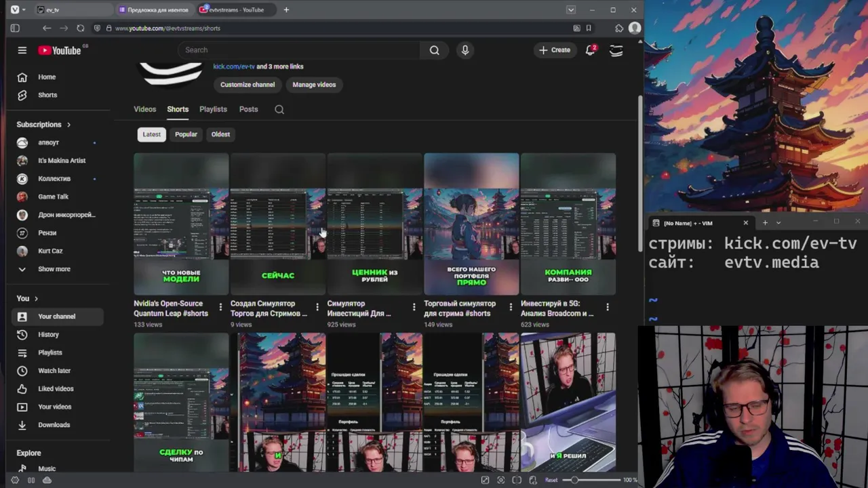Open the tab list dropdown in tab bar

pyautogui.click(x=571, y=9)
